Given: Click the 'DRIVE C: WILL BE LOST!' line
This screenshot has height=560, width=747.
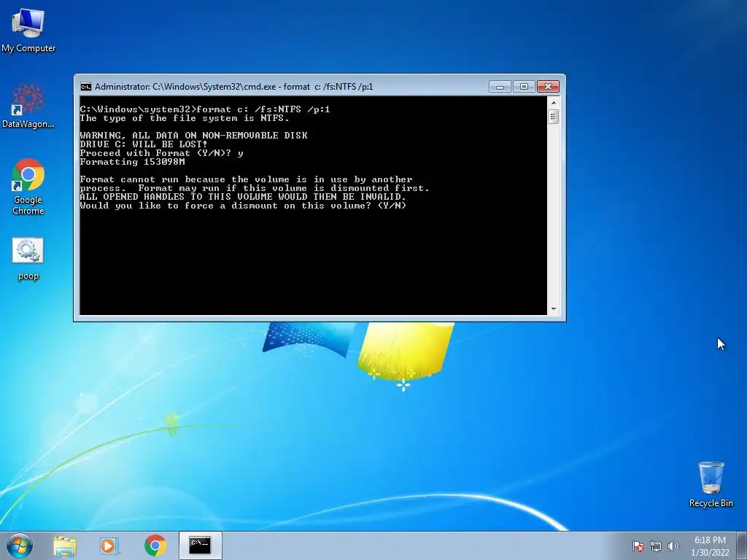Looking at the screenshot, I should coord(144,144).
